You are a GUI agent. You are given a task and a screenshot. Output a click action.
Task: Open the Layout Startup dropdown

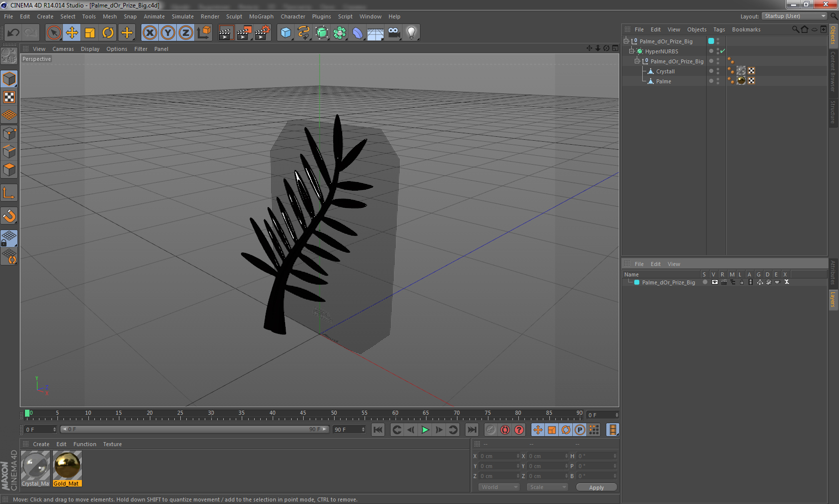pos(795,16)
